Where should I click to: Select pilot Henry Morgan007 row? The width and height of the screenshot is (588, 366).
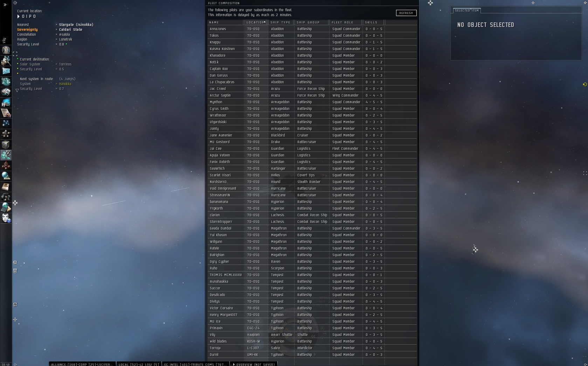[x=312, y=315]
